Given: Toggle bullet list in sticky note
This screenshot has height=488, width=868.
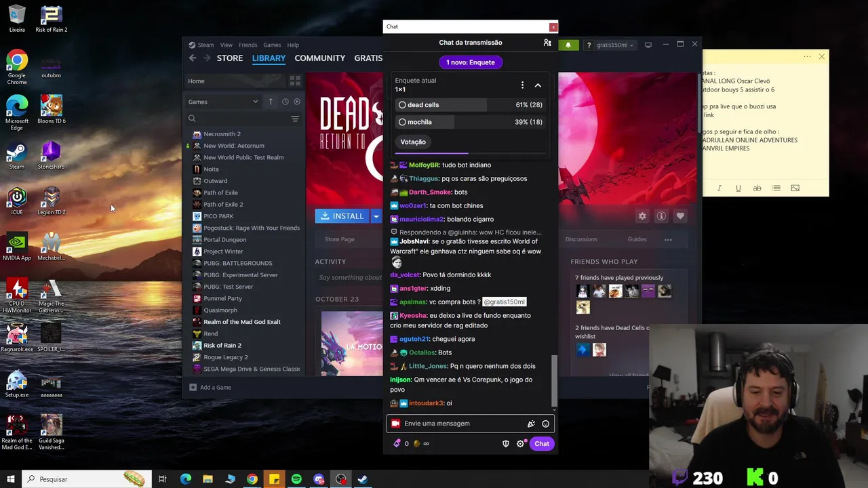Looking at the screenshot, I should (776, 188).
